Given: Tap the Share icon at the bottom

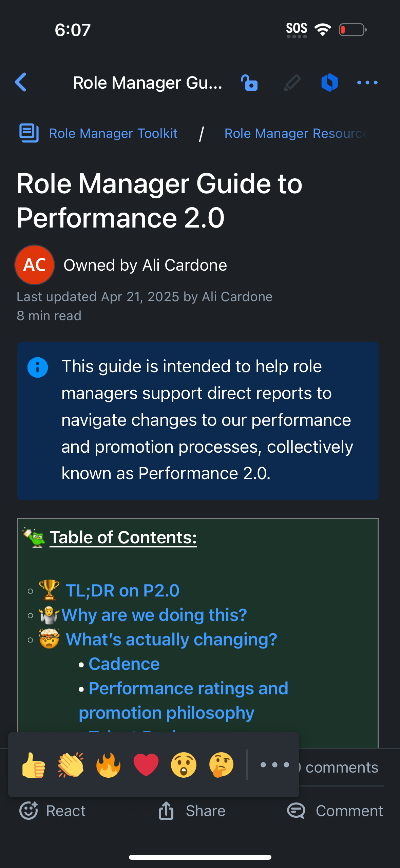Looking at the screenshot, I should point(166,811).
